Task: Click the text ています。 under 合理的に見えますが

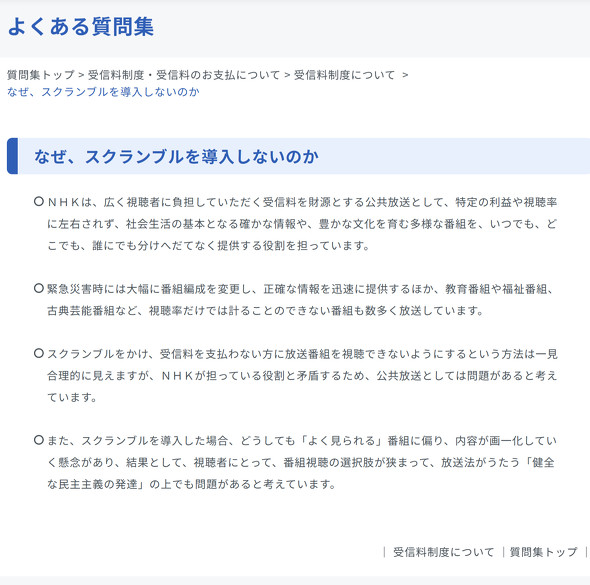Action: (x=72, y=397)
